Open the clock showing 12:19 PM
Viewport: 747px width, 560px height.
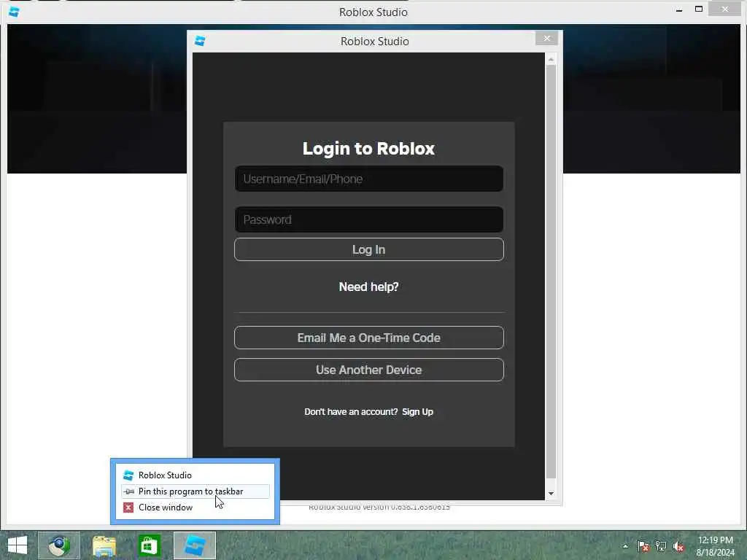[715, 545]
